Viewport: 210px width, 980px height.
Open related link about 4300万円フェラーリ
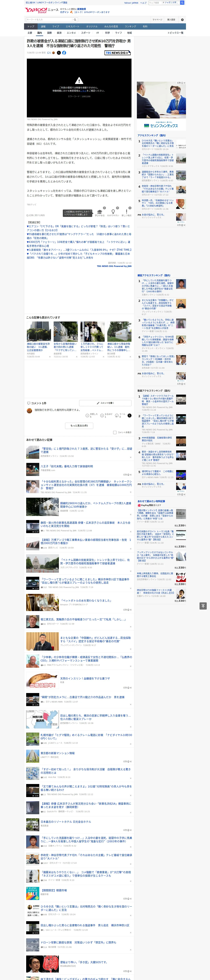coord(79,244)
